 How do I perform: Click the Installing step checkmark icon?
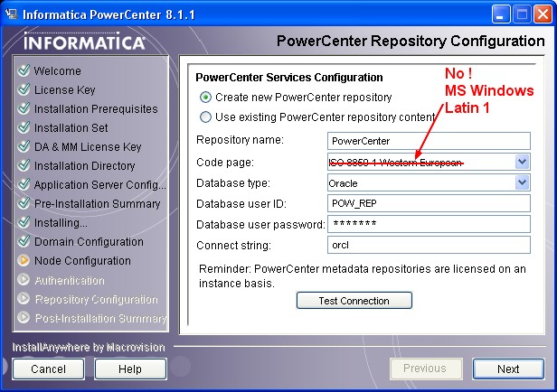[24, 222]
